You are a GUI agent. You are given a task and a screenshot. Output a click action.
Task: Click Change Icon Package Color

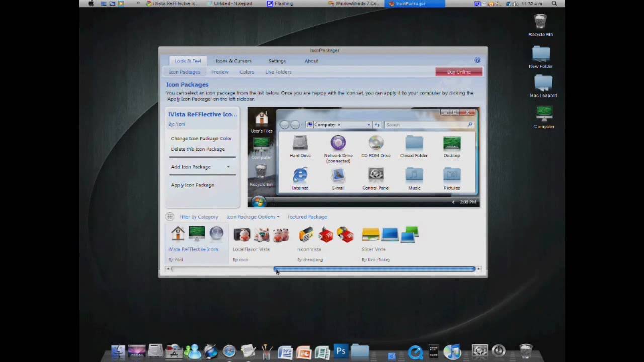coord(201,138)
